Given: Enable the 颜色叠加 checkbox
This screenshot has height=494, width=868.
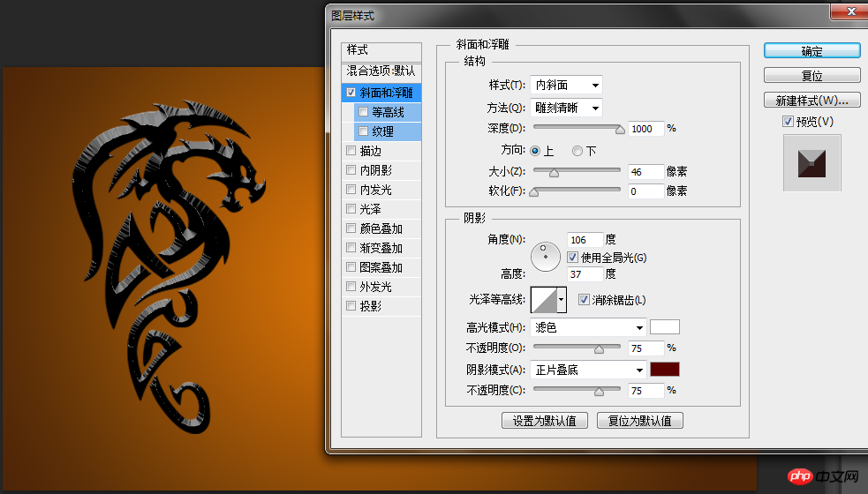Looking at the screenshot, I should [351, 228].
